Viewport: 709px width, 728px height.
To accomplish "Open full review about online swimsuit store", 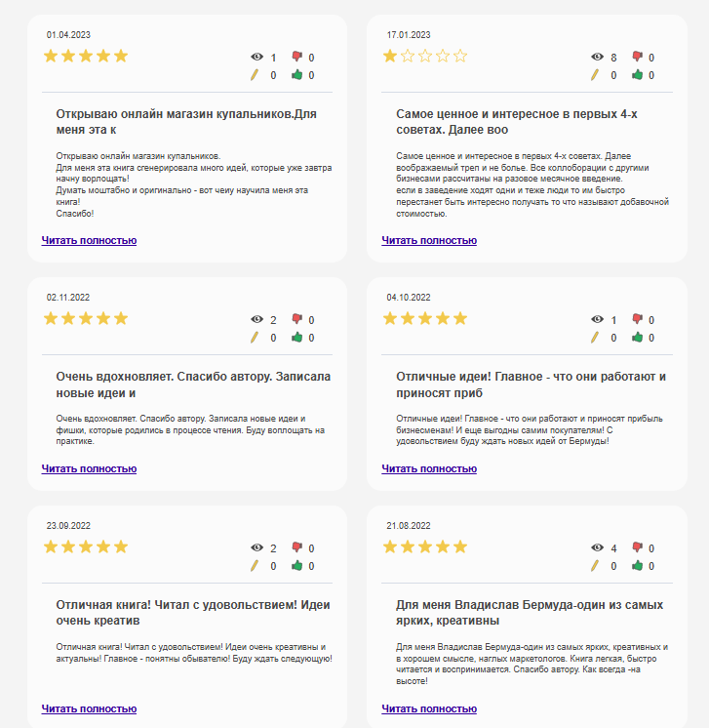I will 89,240.
